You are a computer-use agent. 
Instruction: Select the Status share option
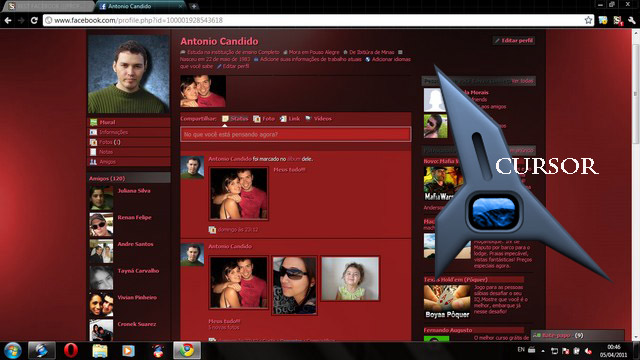(x=235, y=119)
